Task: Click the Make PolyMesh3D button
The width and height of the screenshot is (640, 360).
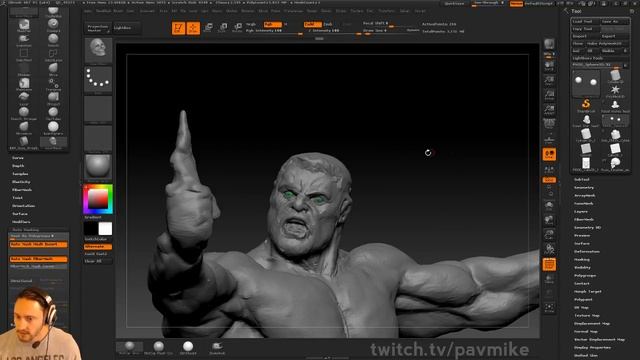Action: pyautogui.click(x=608, y=43)
